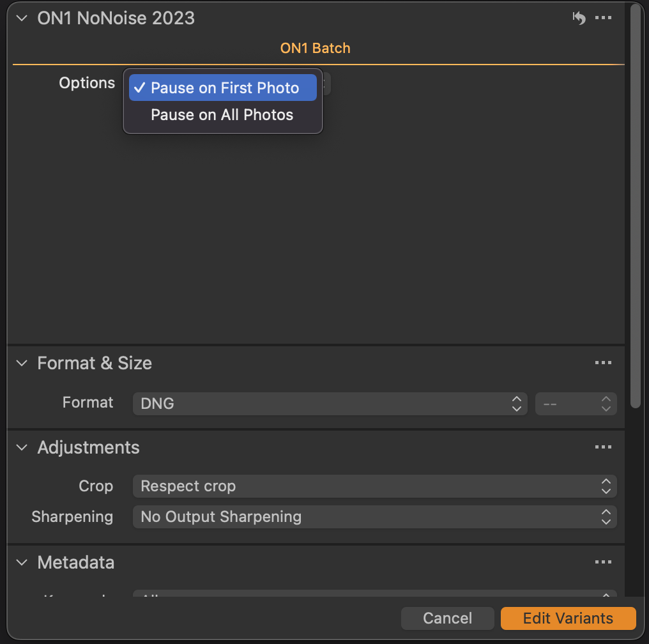This screenshot has height=644, width=649.
Task: Open the Metadata section more options menu
Action: tap(603, 562)
